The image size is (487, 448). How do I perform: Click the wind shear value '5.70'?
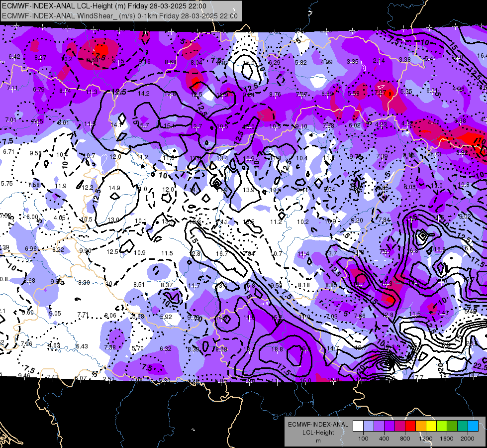pyautogui.click(x=138, y=348)
